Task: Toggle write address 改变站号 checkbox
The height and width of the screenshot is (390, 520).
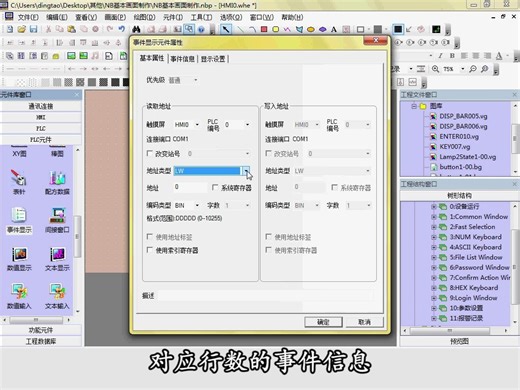Action: 268,153
